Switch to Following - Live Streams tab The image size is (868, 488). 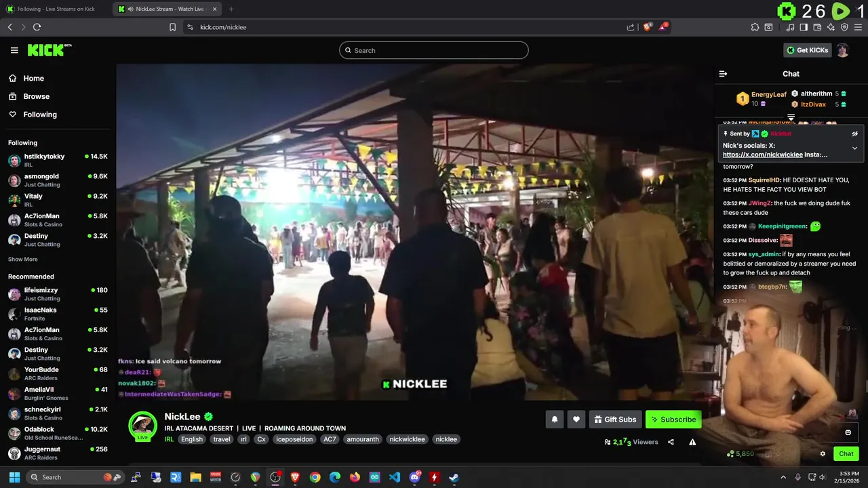pyautogui.click(x=53, y=9)
